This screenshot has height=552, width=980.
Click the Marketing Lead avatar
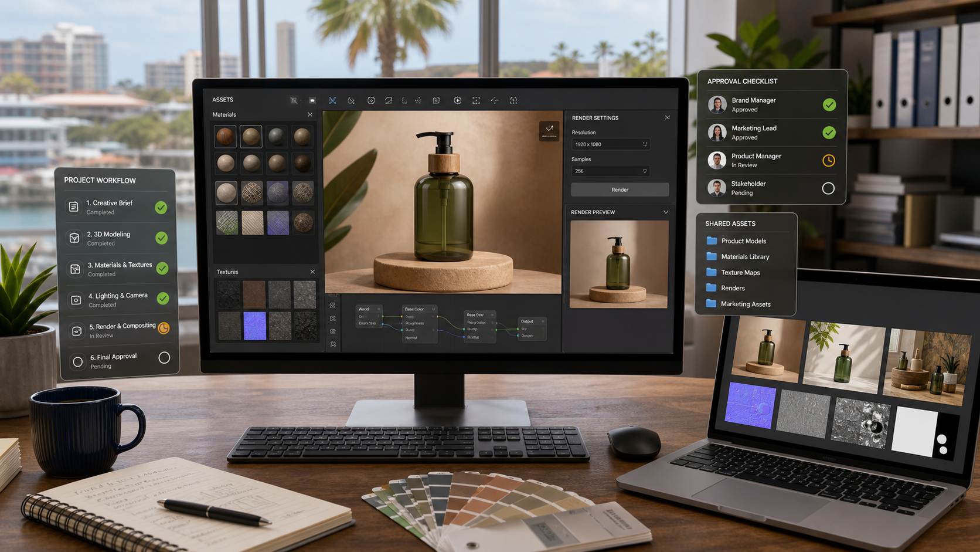717,132
